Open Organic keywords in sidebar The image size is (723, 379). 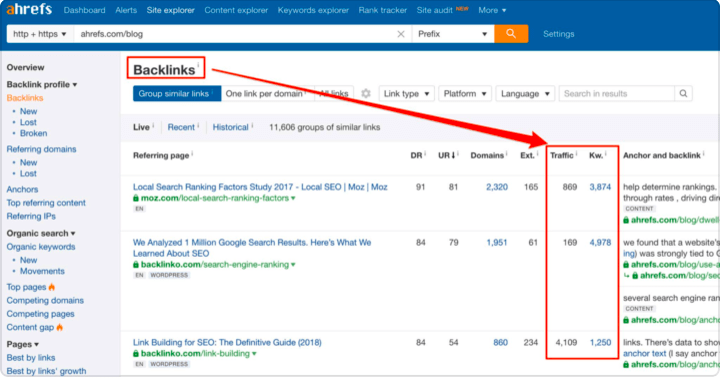click(41, 247)
